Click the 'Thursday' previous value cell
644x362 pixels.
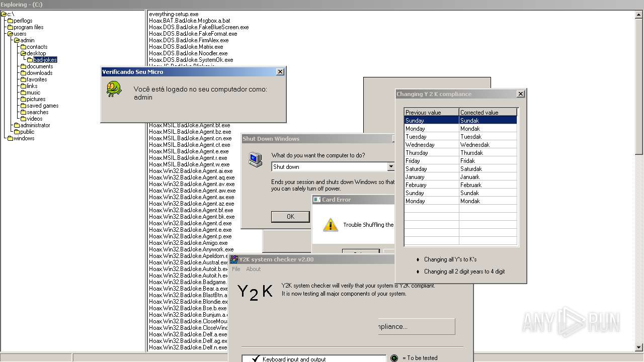pyautogui.click(x=432, y=153)
